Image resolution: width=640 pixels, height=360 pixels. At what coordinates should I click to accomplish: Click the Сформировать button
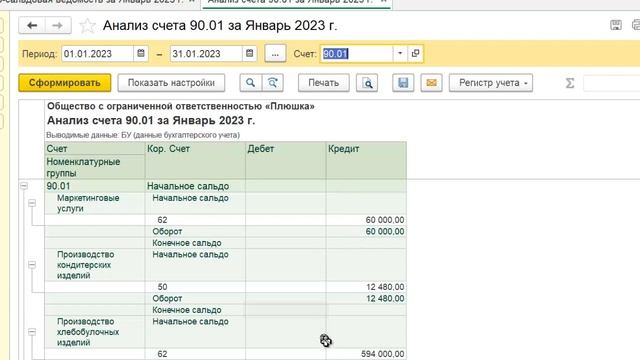point(64,83)
